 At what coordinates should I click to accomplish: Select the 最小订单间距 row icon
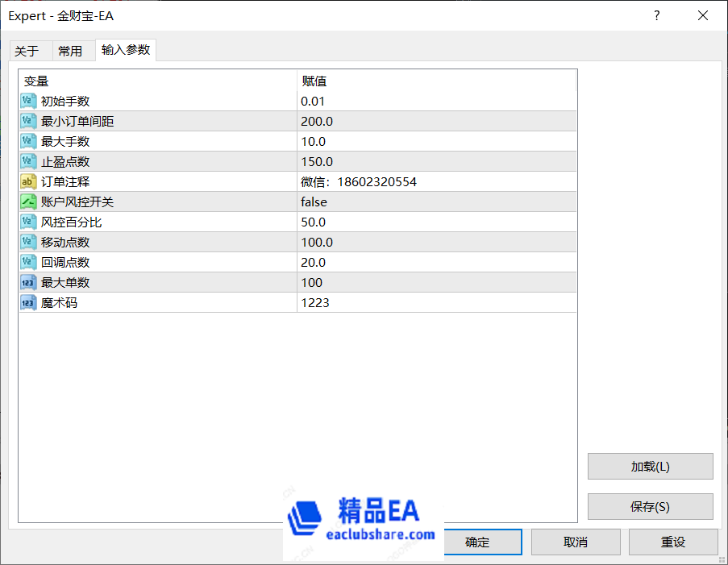point(28,121)
